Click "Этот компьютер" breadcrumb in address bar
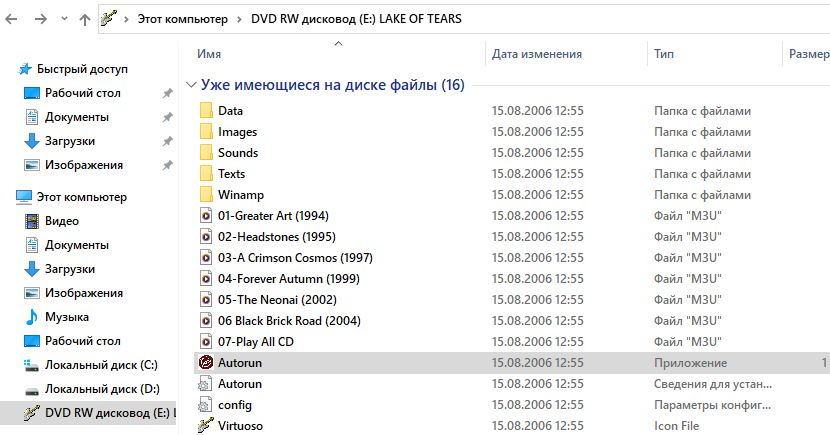830x435 pixels. (x=183, y=19)
